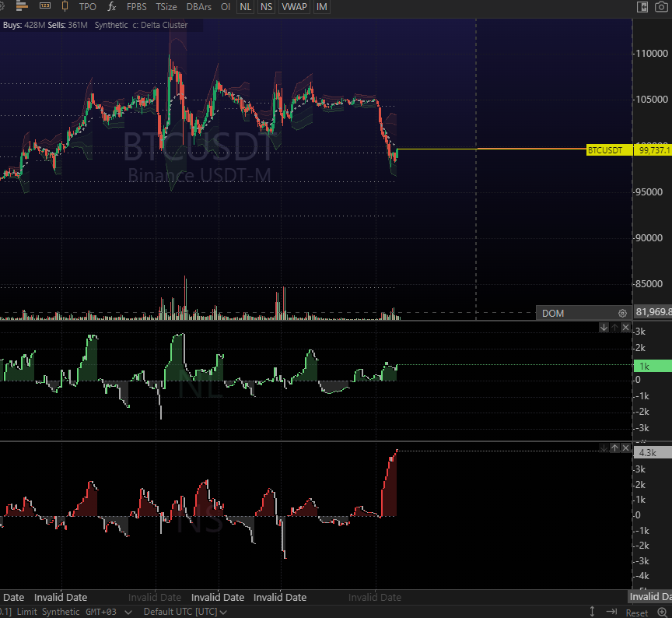The height and width of the screenshot is (618, 672).
Task: Toggle the NL indicator button
Action: click(x=246, y=7)
